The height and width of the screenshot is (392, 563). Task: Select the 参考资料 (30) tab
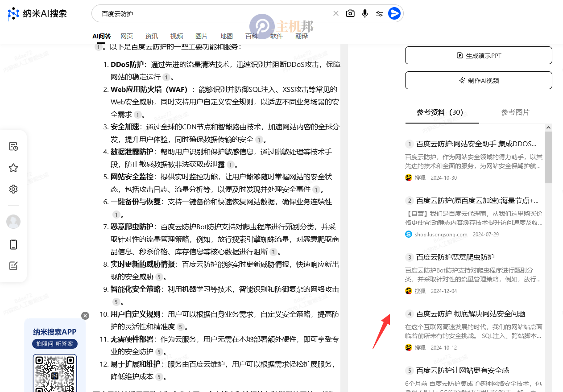tap(440, 112)
